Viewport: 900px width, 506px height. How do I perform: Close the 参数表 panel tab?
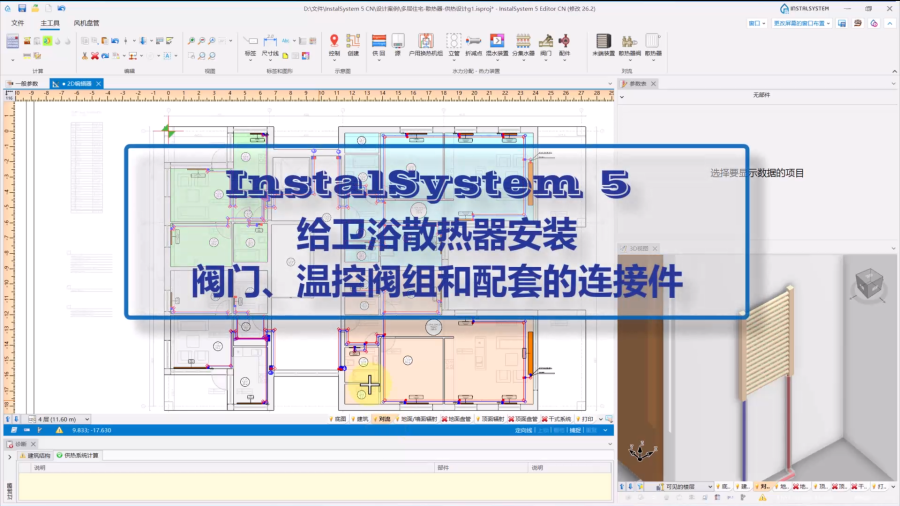(x=653, y=84)
